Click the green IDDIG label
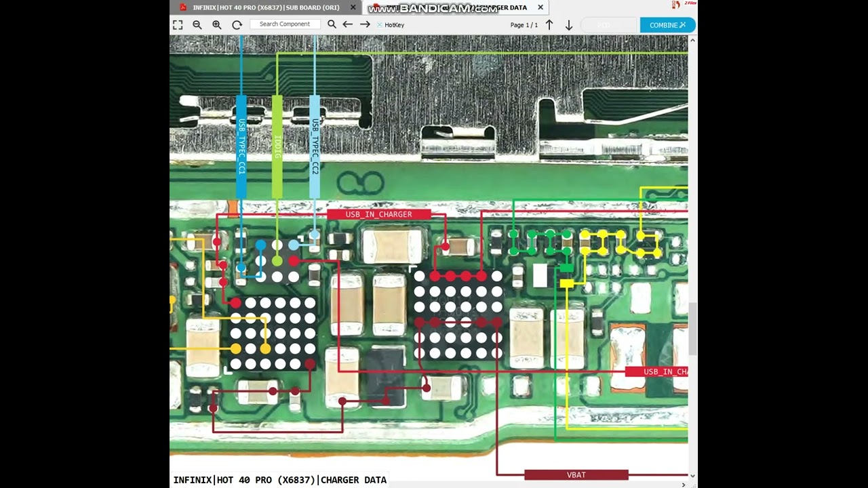 click(277, 146)
